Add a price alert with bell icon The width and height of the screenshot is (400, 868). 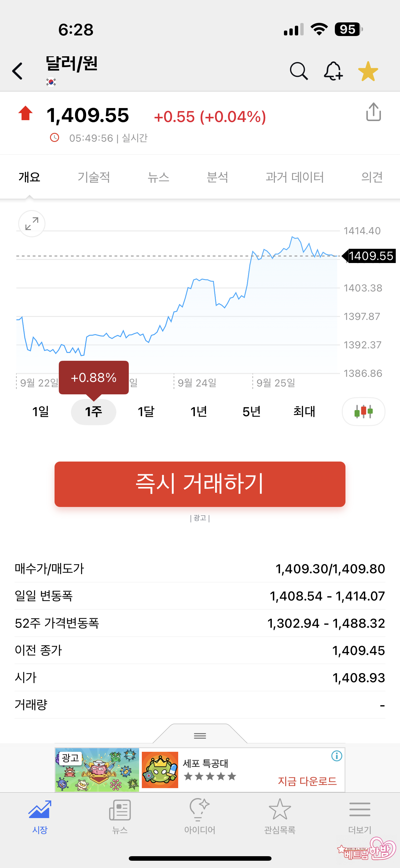(333, 71)
